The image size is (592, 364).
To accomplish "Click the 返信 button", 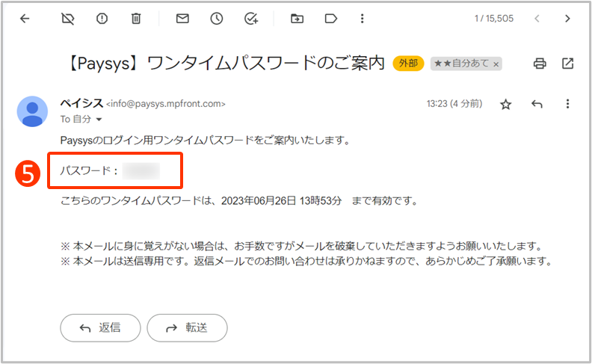I will tap(100, 327).
